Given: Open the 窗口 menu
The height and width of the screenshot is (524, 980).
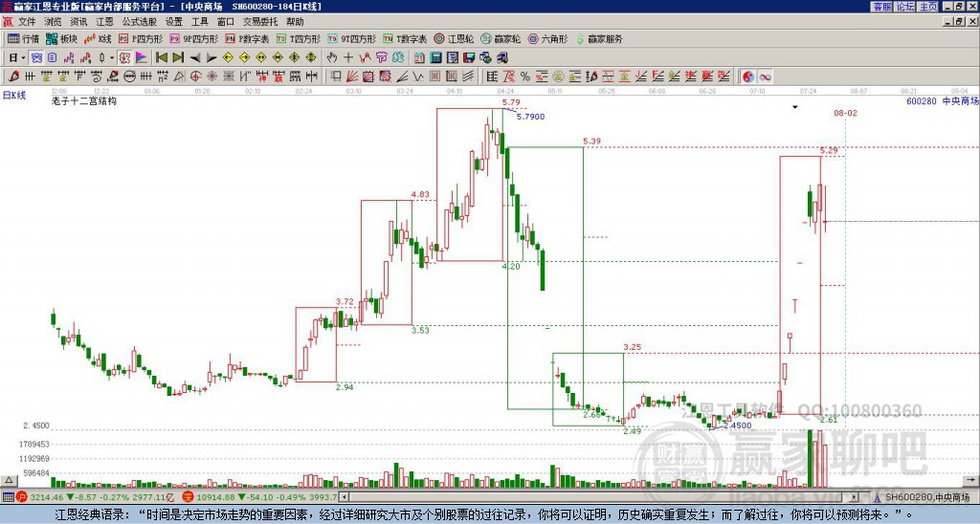Looking at the screenshot, I should point(225,22).
